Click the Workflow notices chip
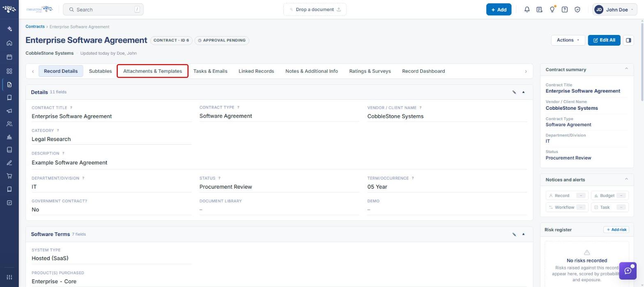The image size is (644, 287). [567, 207]
